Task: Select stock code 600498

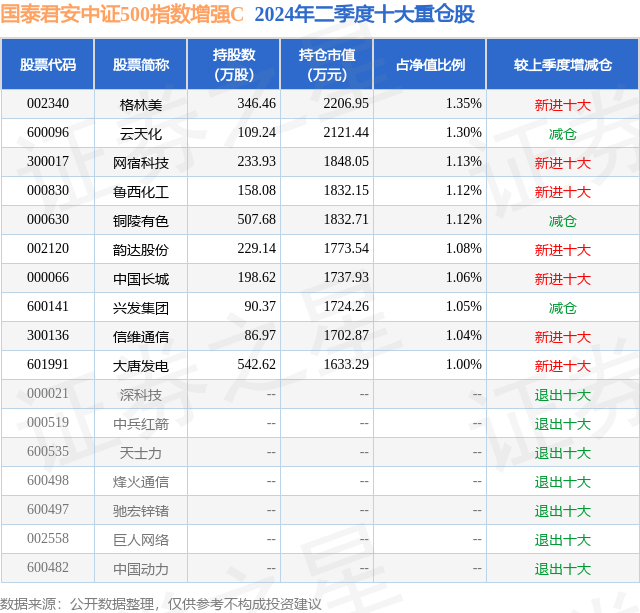Action: [x=48, y=480]
